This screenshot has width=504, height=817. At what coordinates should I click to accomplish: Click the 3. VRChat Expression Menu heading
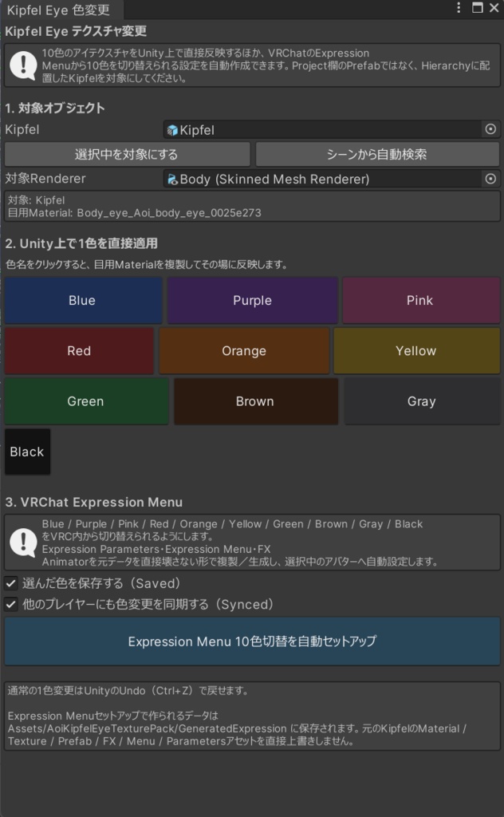(94, 503)
